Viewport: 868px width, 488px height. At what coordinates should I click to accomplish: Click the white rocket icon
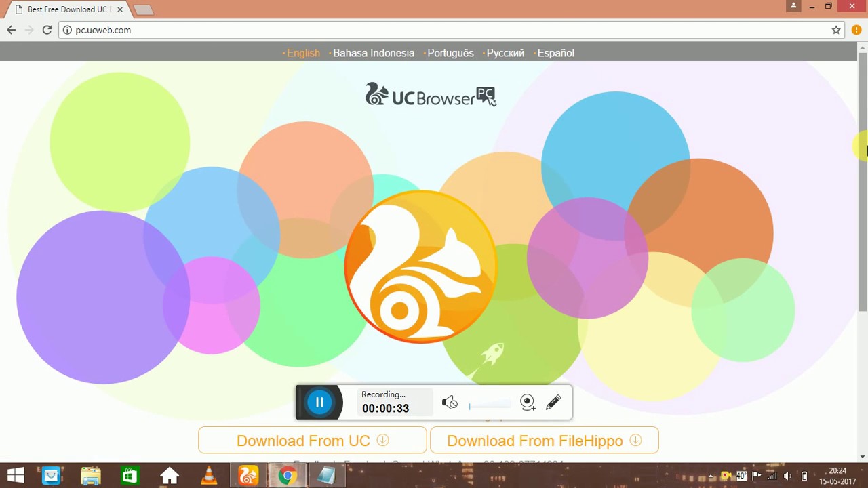pyautogui.click(x=492, y=354)
